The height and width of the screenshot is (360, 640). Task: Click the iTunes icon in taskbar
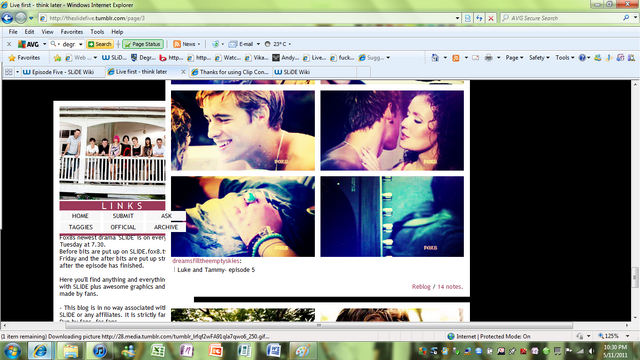[99, 351]
